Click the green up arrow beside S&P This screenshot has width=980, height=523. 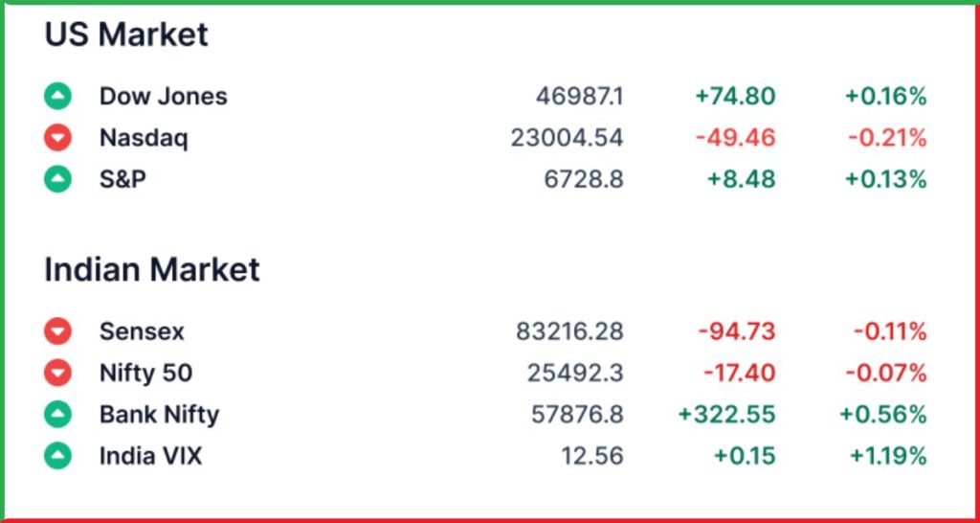[57, 179]
